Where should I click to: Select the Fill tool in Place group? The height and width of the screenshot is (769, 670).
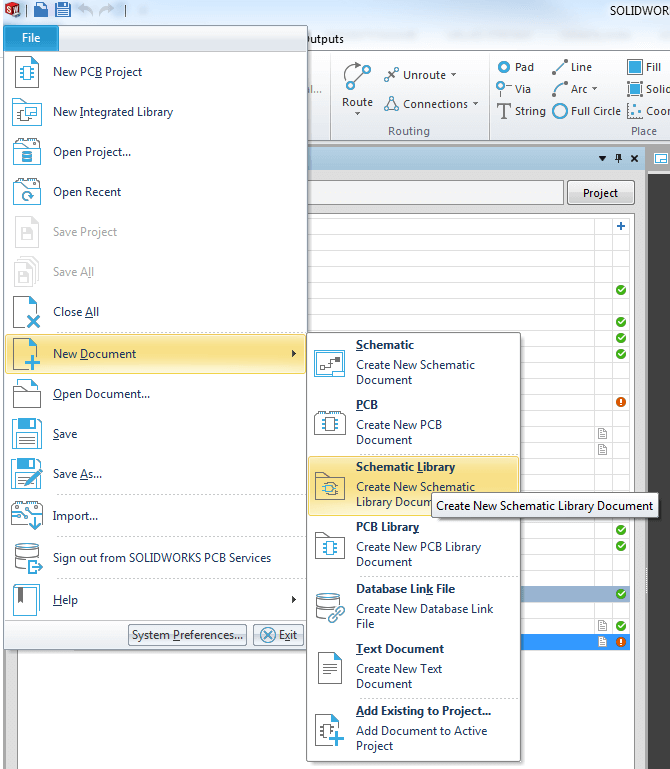pos(644,67)
